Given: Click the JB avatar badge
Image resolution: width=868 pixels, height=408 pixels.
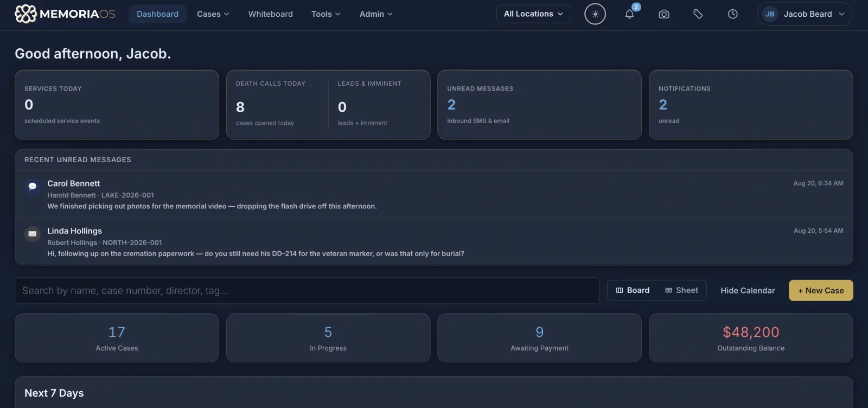Looking at the screenshot, I should [x=770, y=14].
